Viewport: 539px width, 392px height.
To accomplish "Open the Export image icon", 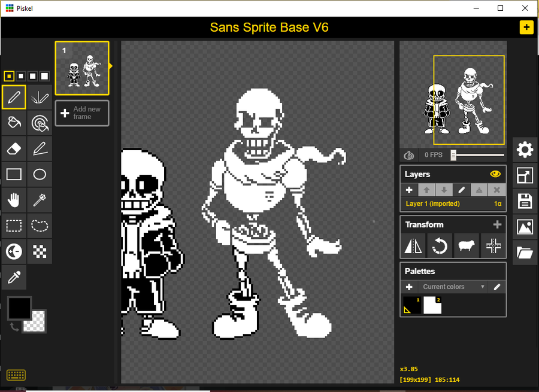I will coord(525,227).
